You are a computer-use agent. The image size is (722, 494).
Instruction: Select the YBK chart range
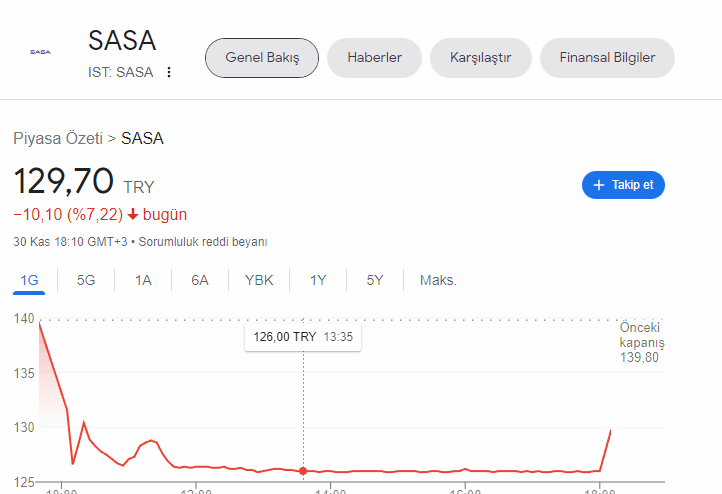coord(259,280)
